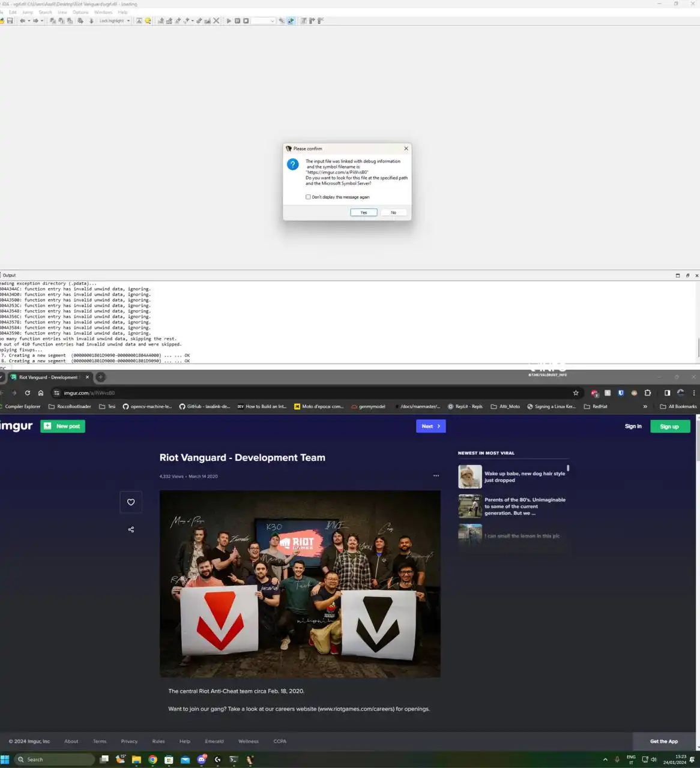Open the RoccoBootloader bookmarks folder
The height and width of the screenshot is (768, 700).
[x=70, y=406]
